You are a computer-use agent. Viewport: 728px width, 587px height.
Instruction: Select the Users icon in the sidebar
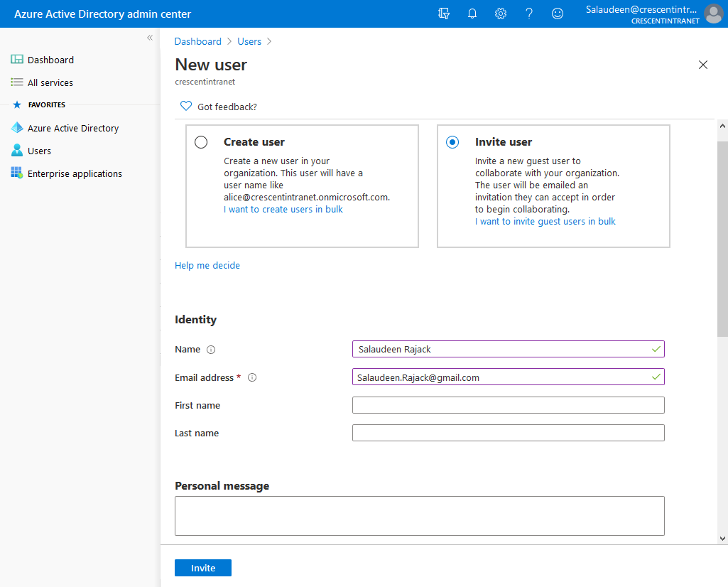pyautogui.click(x=16, y=151)
